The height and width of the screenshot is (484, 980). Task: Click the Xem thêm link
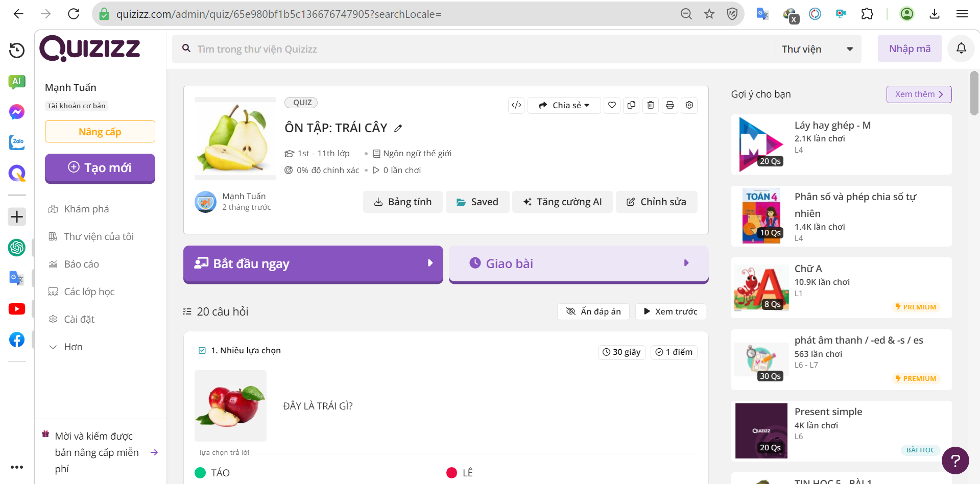(x=919, y=94)
